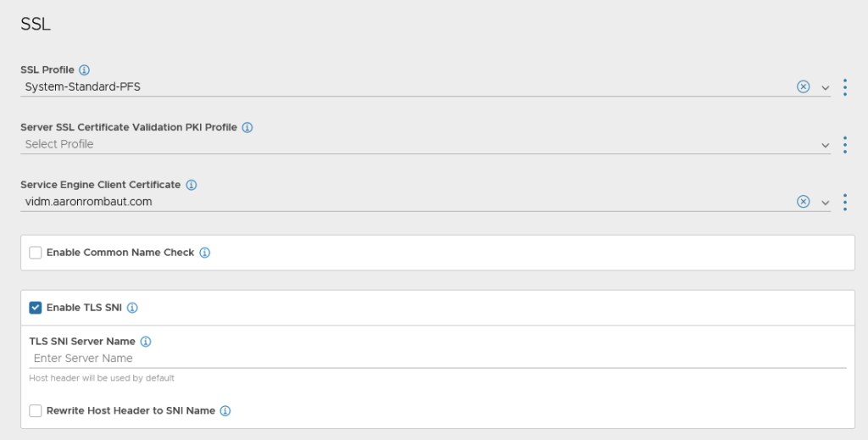The height and width of the screenshot is (440, 868).
Task: Open the client certificate three-dot menu
Action: tap(845, 203)
